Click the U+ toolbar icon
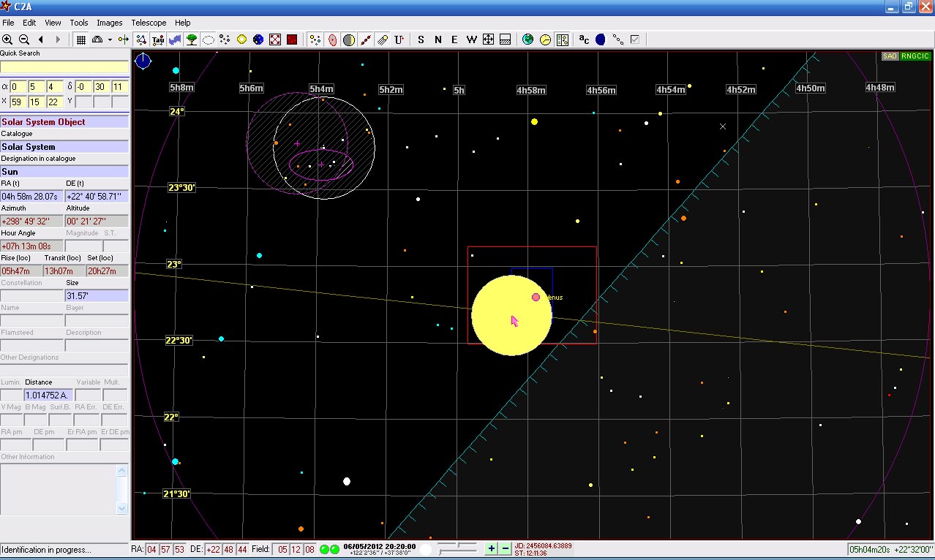935x560 pixels. (x=399, y=39)
